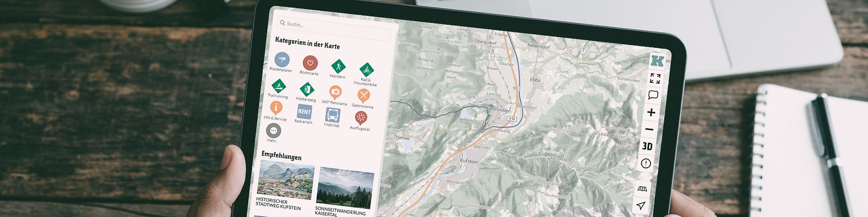Open the map layers selector
This screenshot has height=217, width=868.
tap(642, 189)
